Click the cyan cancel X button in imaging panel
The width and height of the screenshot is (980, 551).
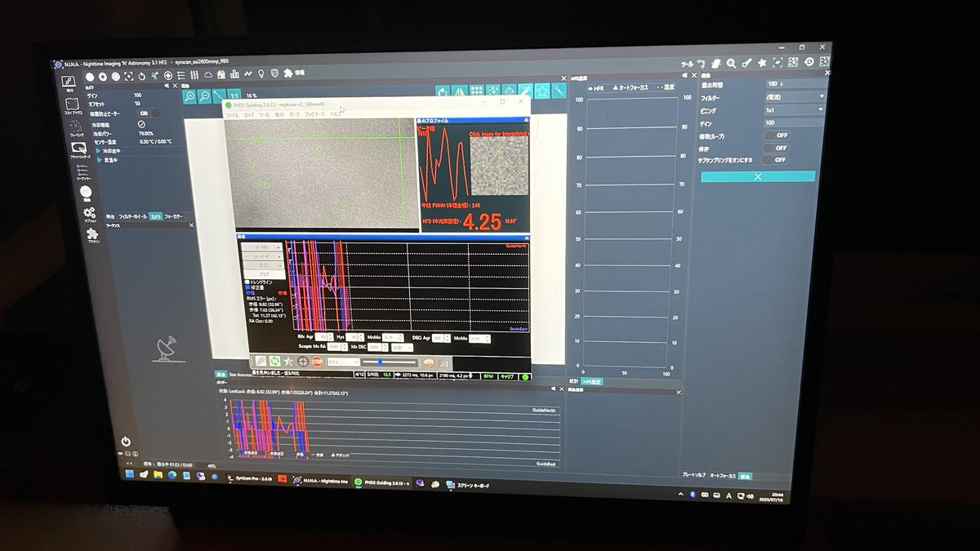point(758,176)
